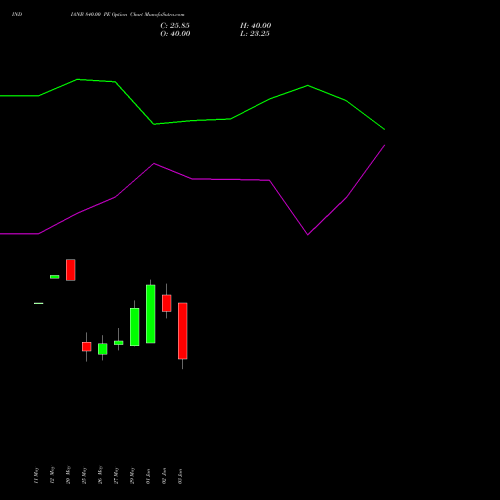Click the 540.00 PE Options Chart title
The image size is (500, 500).
tap(127, 15)
